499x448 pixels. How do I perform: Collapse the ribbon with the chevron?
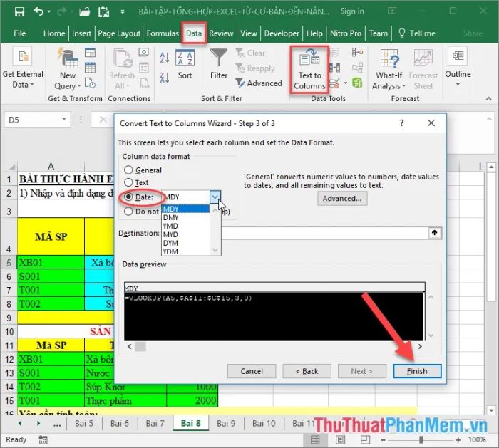(x=488, y=99)
